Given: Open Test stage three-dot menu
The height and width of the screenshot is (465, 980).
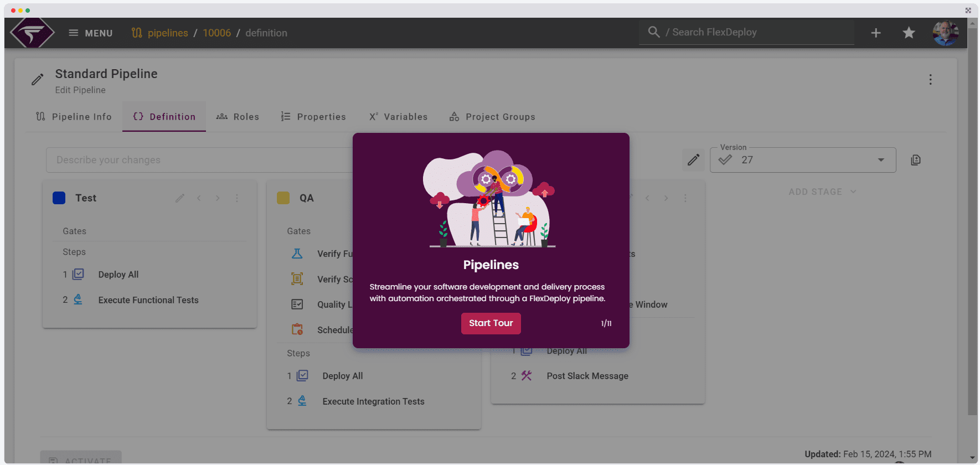Looking at the screenshot, I should [237, 198].
